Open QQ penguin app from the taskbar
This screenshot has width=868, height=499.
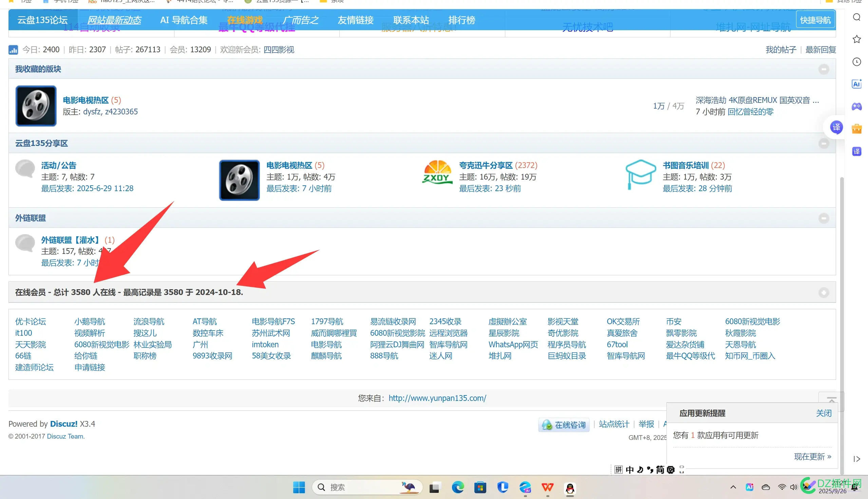tap(570, 488)
